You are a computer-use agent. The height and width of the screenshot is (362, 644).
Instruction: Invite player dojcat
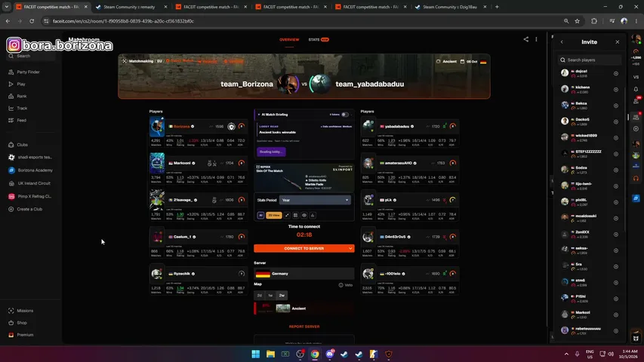click(615, 73)
